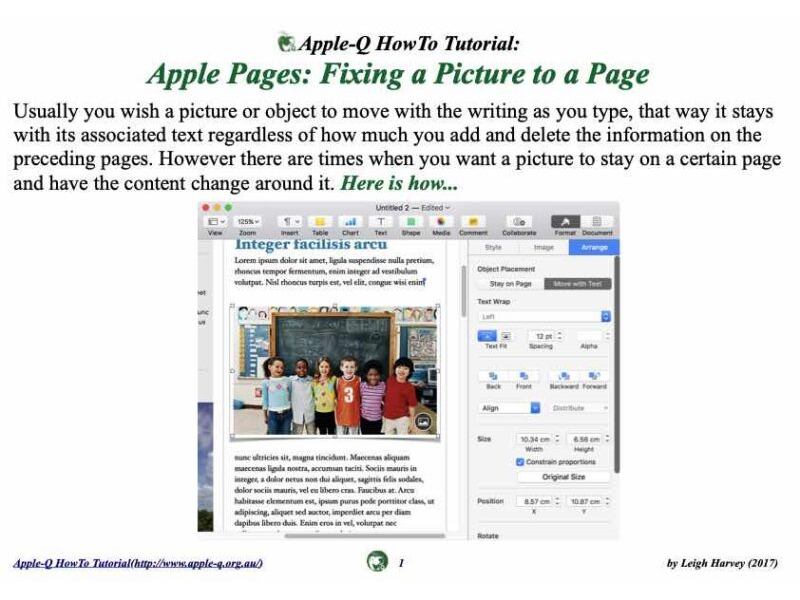This screenshot has width=800, height=600.
Task: Click the 12 pt Spacing field
Action: click(x=542, y=336)
